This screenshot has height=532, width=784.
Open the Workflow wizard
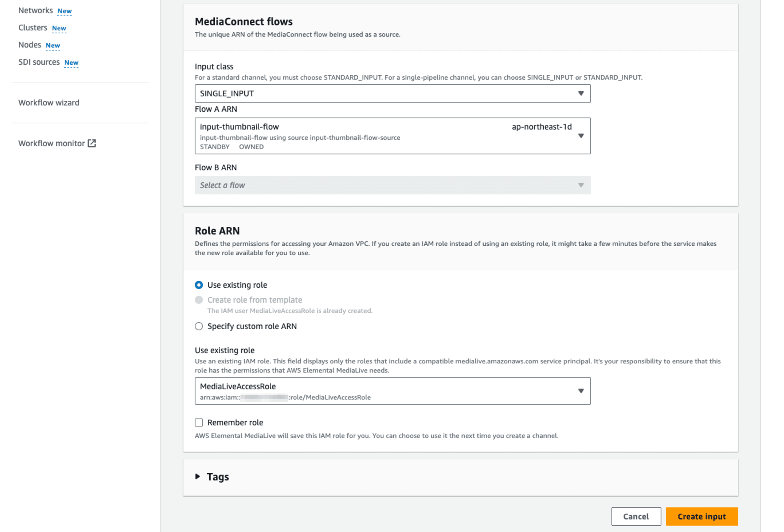coord(49,103)
